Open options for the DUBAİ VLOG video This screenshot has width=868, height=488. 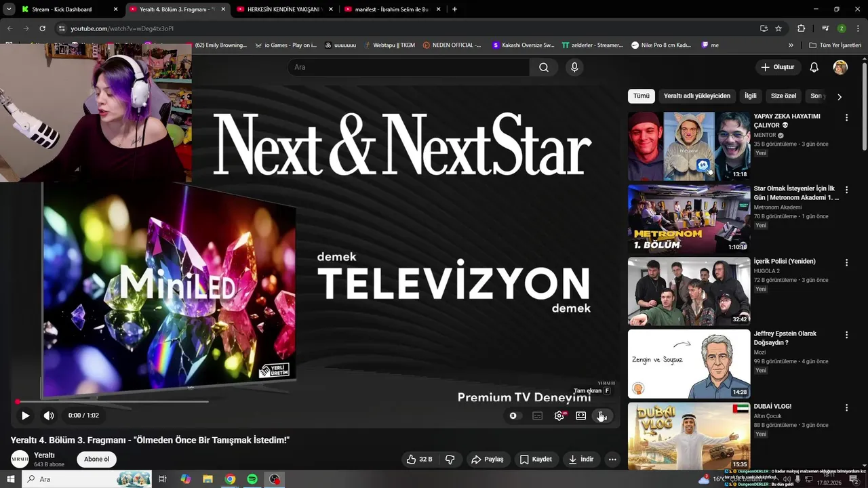coord(846,407)
